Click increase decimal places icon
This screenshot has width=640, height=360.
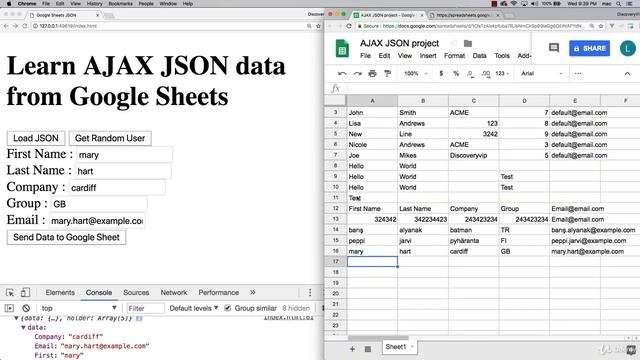coord(486,74)
